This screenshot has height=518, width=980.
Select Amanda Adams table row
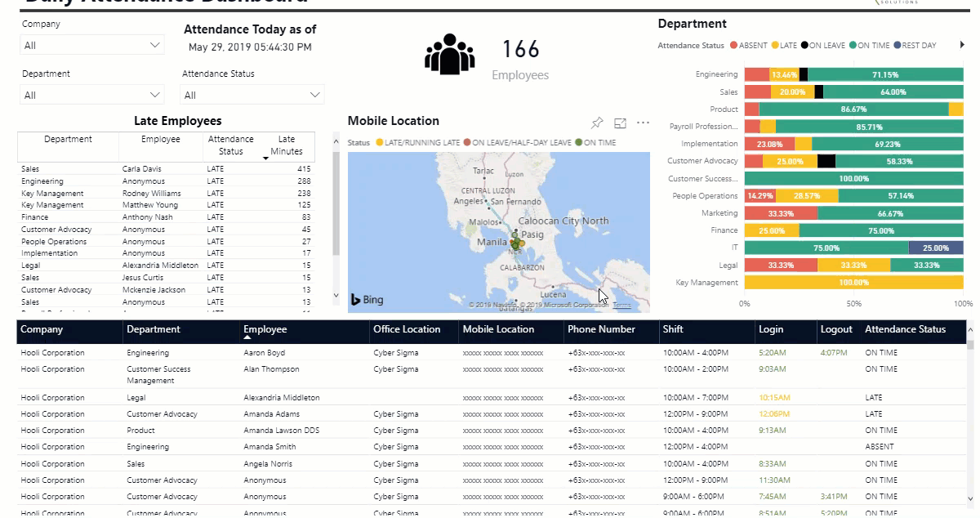point(490,414)
